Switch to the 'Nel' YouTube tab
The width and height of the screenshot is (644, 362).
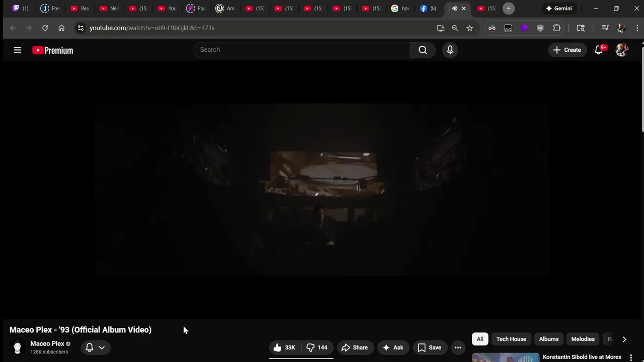click(109, 9)
